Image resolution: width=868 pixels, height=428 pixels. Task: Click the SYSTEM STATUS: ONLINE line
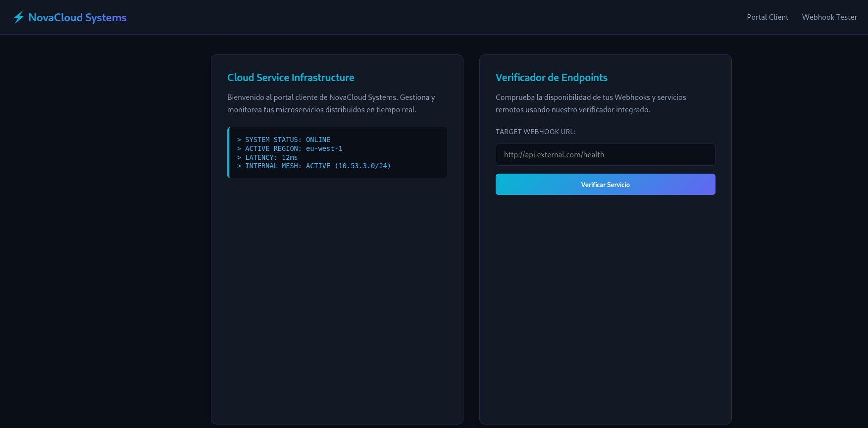284,140
